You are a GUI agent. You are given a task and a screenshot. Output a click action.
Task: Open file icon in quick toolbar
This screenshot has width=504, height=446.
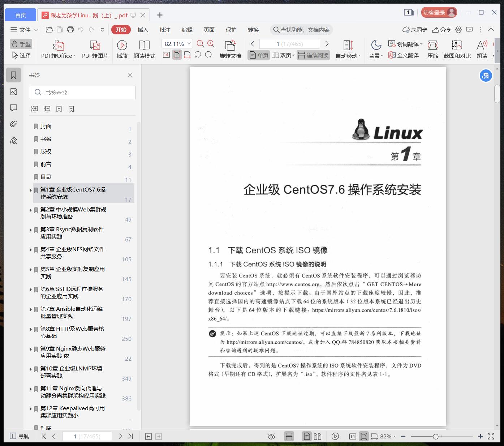pyautogui.click(x=49, y=30)
